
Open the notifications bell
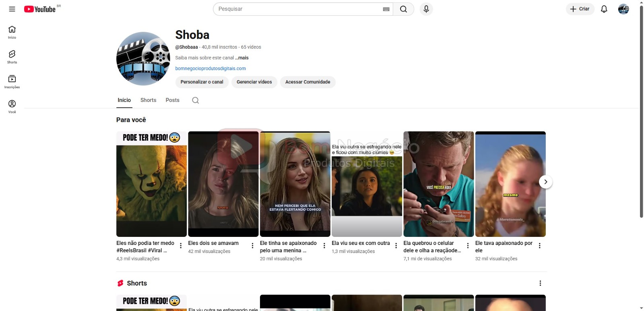tap(604, 9)
